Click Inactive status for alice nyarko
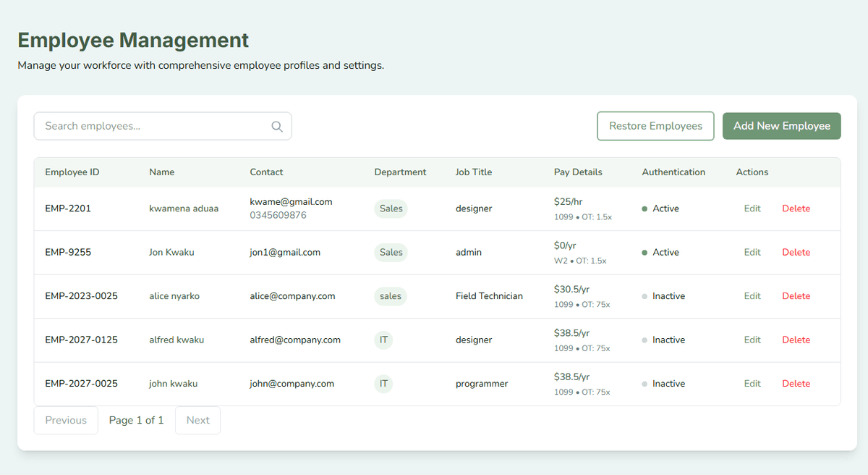 pos(663,296)
